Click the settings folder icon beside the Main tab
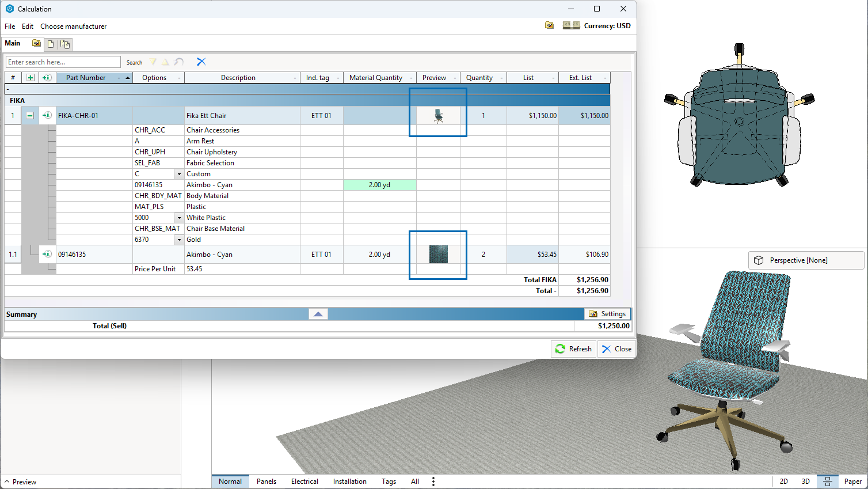The image size is (868, 489). (36, 43)
